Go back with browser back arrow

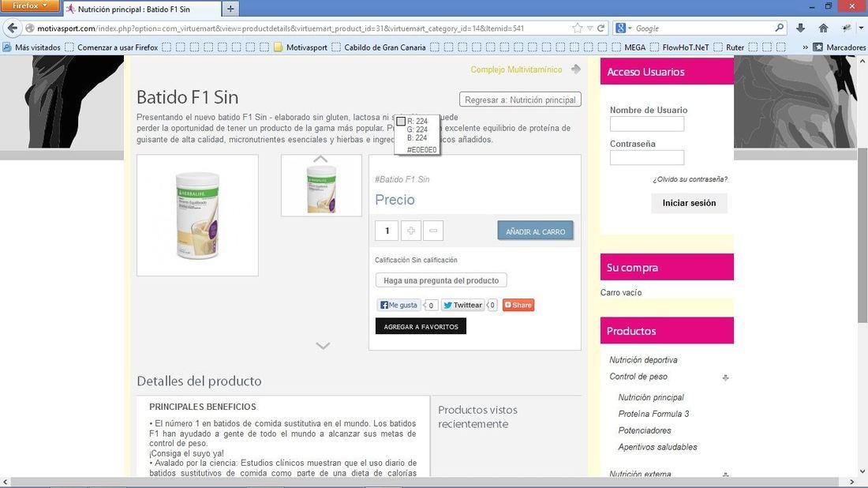tap(12, 28)
